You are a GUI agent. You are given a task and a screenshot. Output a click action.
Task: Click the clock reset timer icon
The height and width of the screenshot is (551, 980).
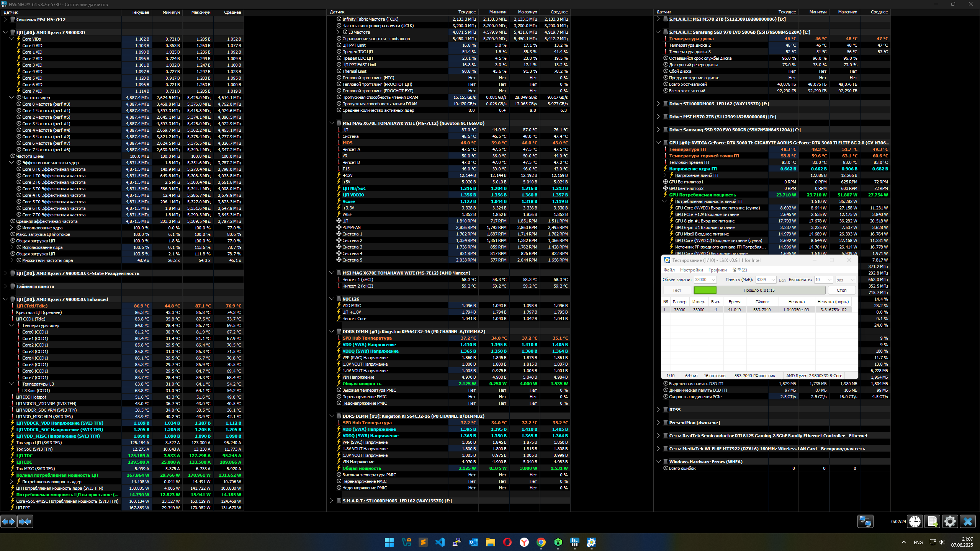(915, 522)
